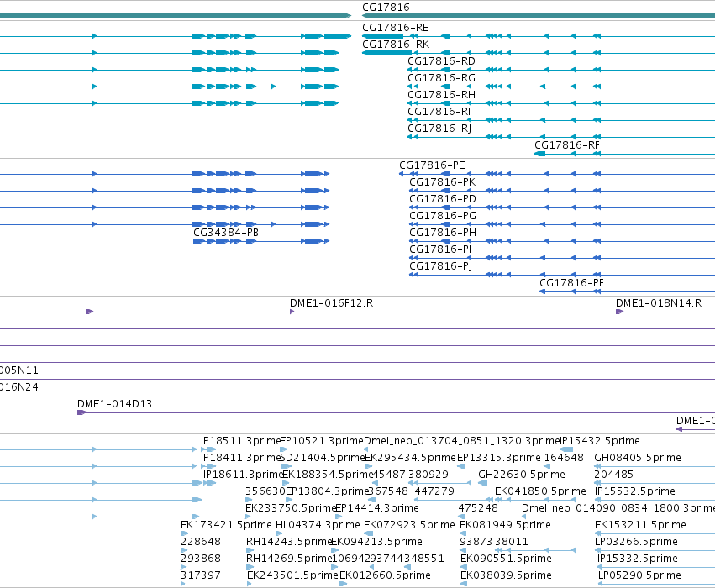Click Dmel_neb_013704_0851_1320.3prime label
Viewport: 715px width, 588px height.
click(x=461, y=441)
